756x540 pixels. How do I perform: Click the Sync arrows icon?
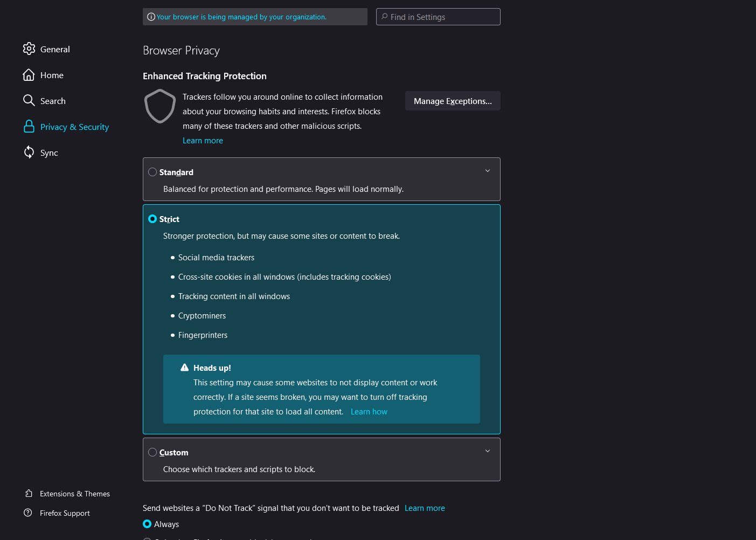click(29, 153)
